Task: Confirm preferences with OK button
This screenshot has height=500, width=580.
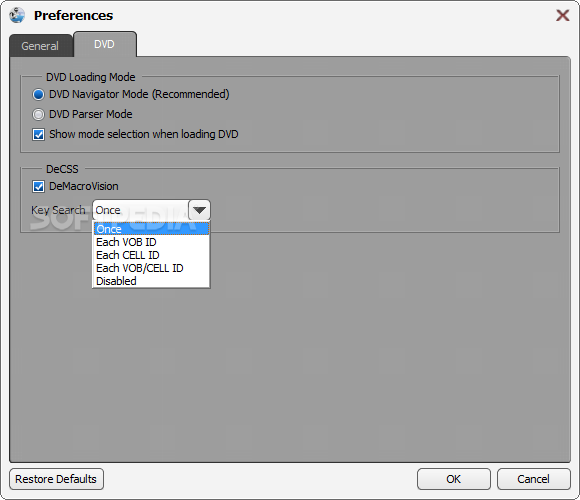Action: [x=454, y=479]
